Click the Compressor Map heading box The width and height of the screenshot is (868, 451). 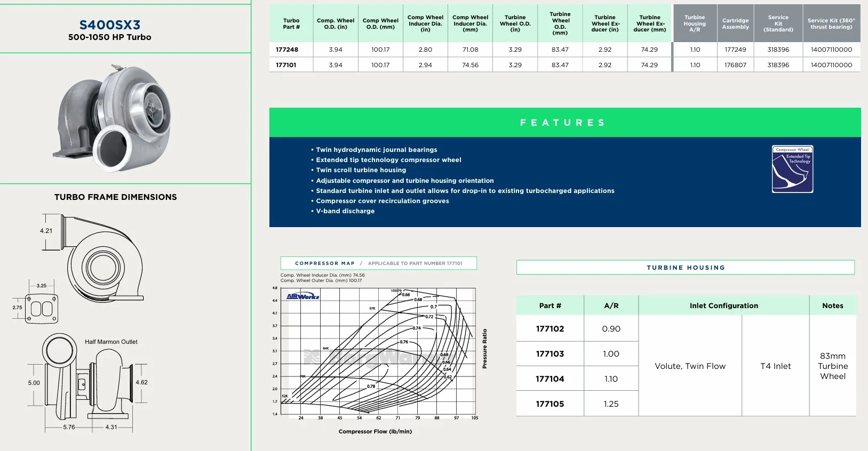click(x=379, y=263)
